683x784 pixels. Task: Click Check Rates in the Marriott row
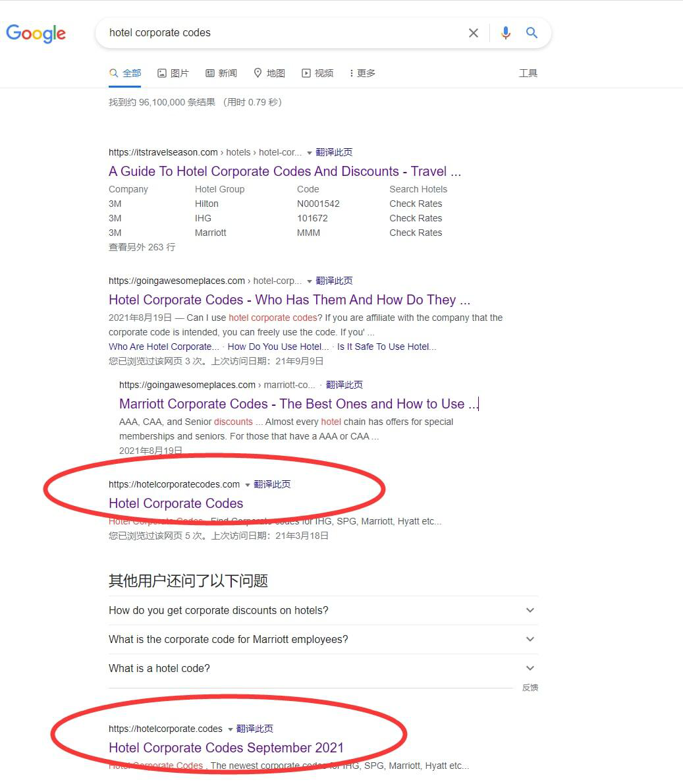coord(416,233)
